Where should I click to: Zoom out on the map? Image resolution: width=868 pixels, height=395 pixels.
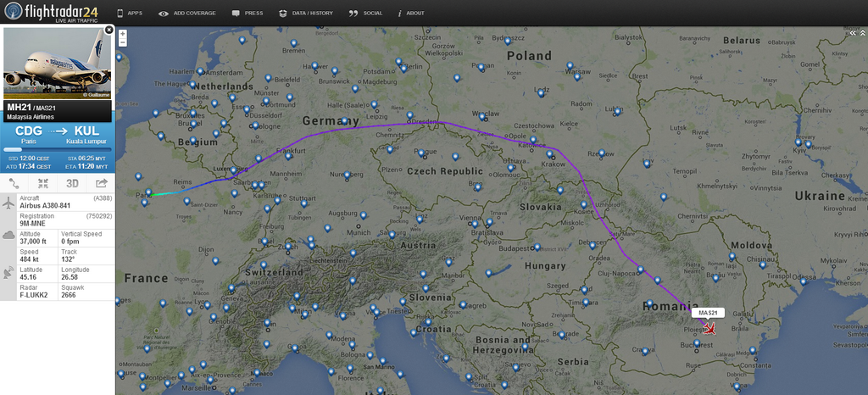122,42
